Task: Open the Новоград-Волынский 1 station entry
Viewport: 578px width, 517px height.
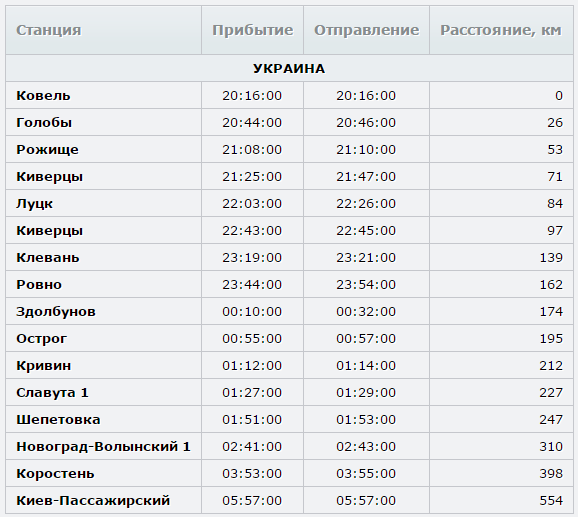Action: [x=103, y=447]
